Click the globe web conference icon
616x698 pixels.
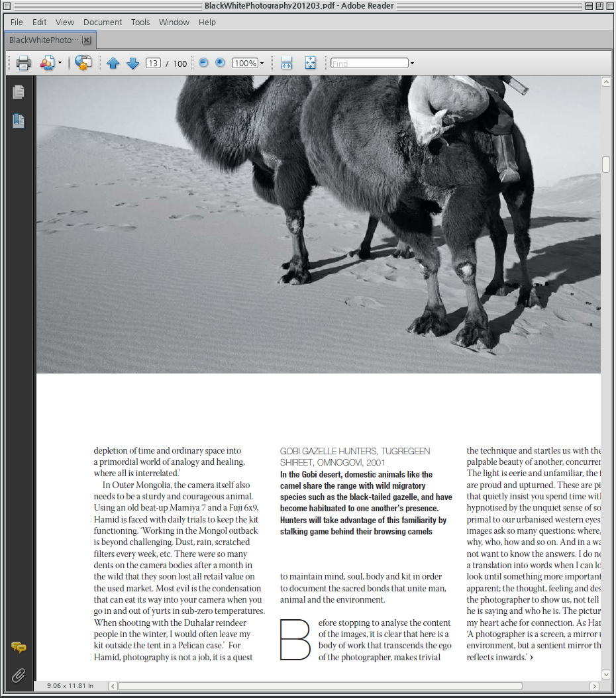83,63
